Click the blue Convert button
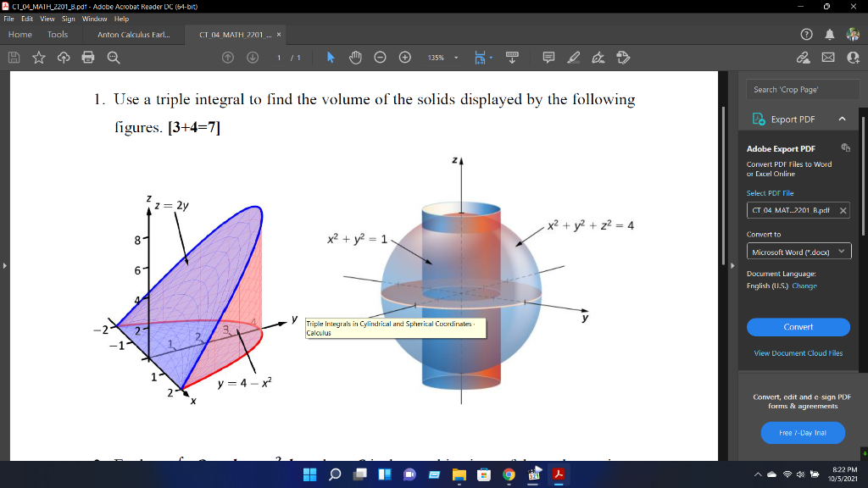The image size is (868, 488). coord(798,327)
